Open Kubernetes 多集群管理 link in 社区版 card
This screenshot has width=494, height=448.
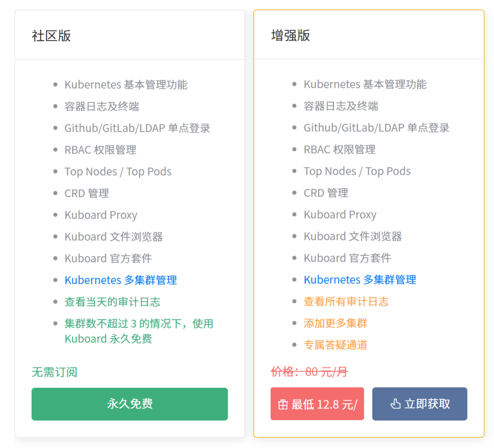[121, 280]
